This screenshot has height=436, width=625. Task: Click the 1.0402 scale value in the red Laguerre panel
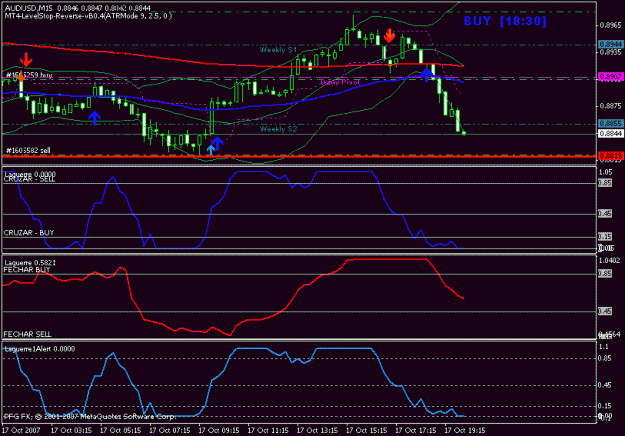pos(609,260)
